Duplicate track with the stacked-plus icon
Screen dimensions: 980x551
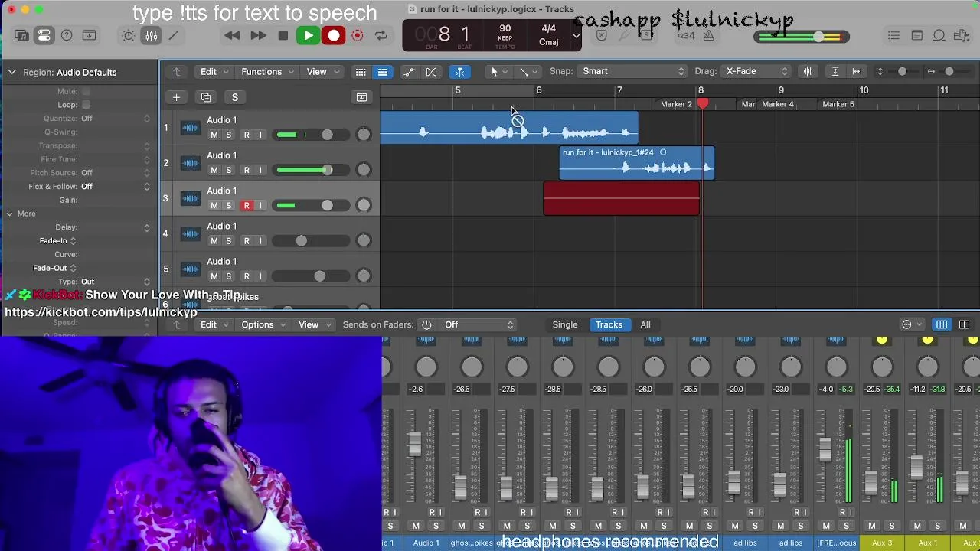pos(206,97)
